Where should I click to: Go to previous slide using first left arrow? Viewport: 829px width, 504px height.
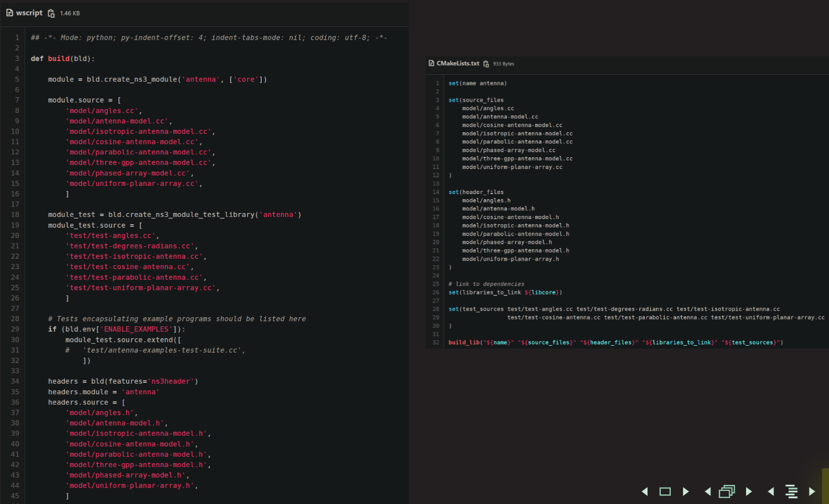(x=645, y=491)
